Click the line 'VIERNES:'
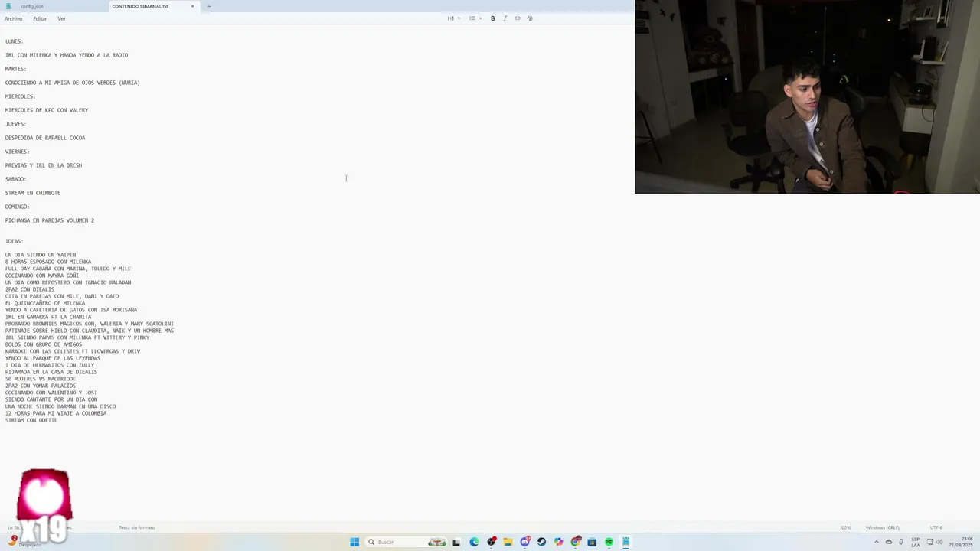Viewport: 980px width, 551px height. coord(18,152)
